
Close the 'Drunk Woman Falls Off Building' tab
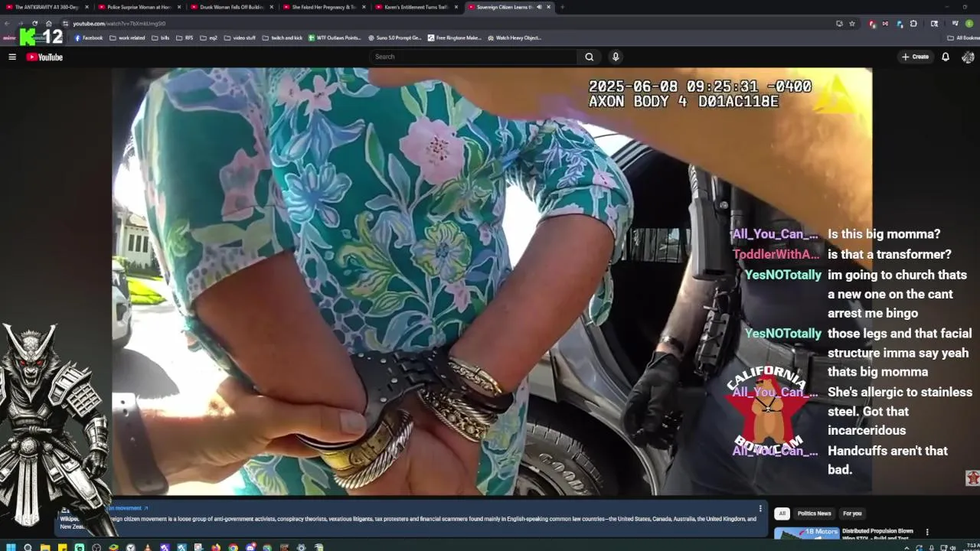pos(271,7)
